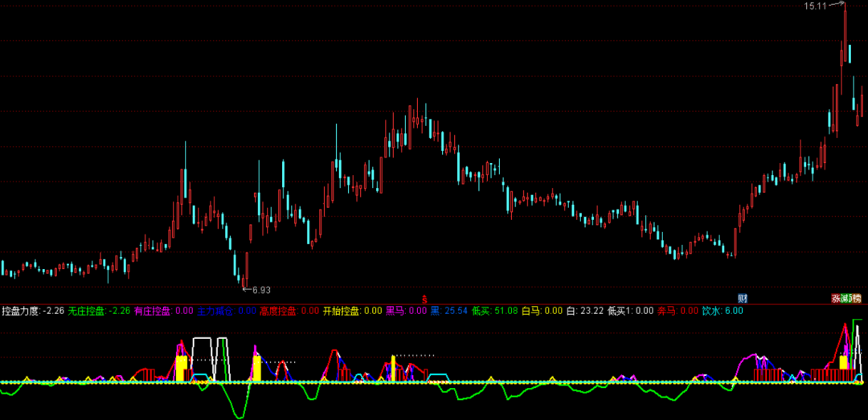This screenshot has height=420, width=868.
Task: Select the yellow 开始控盘 indicator label
Action: (342, 311)
